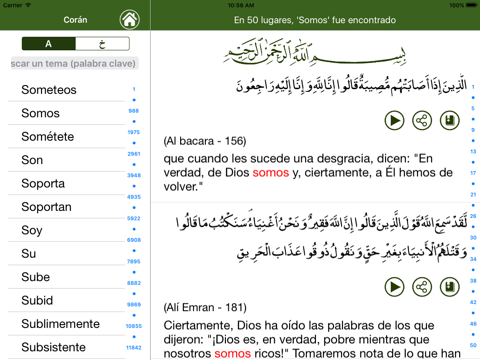
Task: Jump to index 5922 in the word list
Action: click(x=134, y=218)
